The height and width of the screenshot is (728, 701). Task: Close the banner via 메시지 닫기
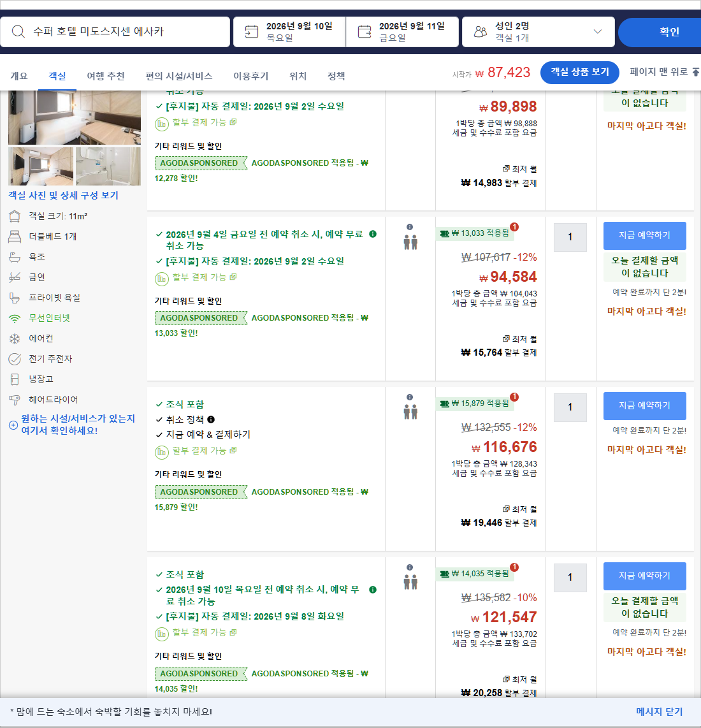[x=659, y=712]
